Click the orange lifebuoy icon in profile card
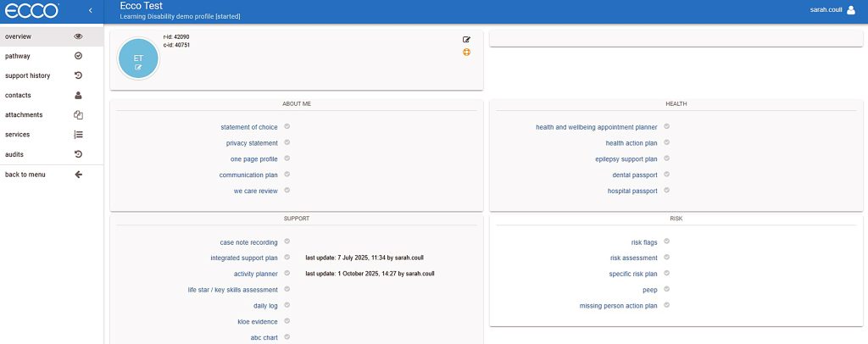Viewport: 868px width, 344px height. tap(466, 53)
